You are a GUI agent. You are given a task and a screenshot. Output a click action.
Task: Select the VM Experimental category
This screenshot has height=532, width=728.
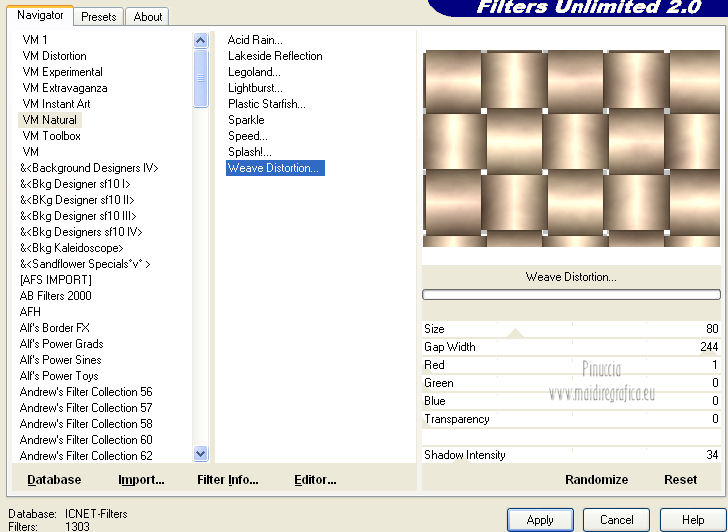click(62, 72)
